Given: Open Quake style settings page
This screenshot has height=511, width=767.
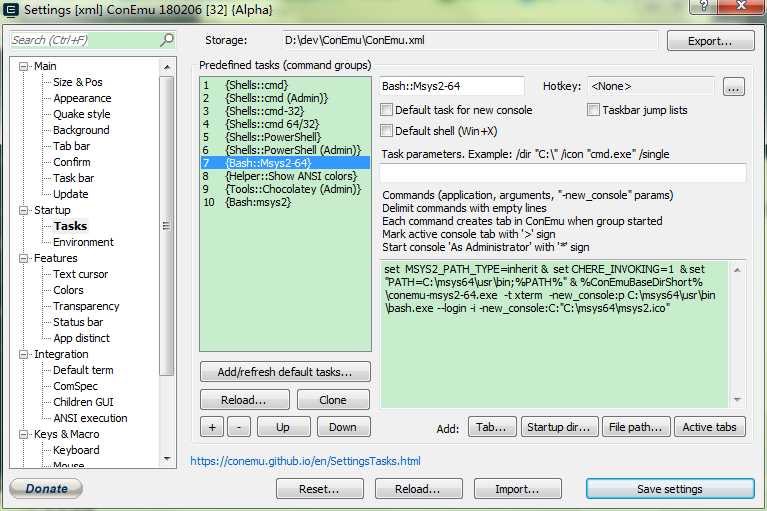Looking at the screenshot, I should (x=82, y=114).
